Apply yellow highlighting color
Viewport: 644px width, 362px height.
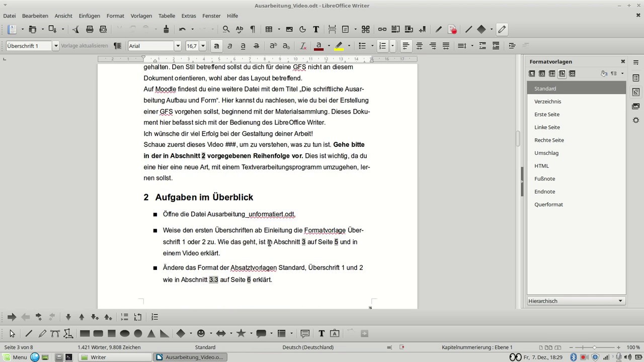(x=339, y=46)
